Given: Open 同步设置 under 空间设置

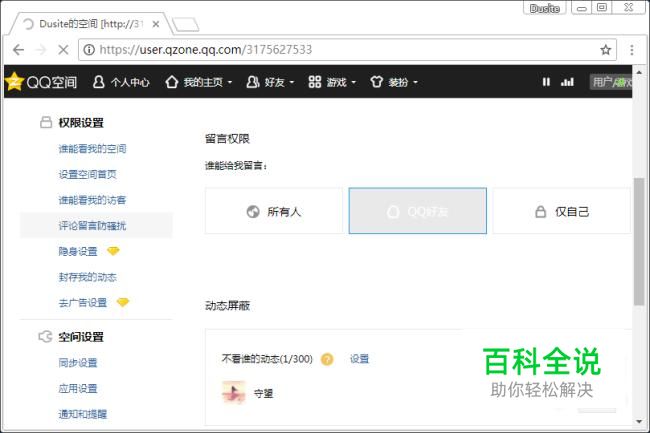Looking at the screenshot, I should coord(78,363).
